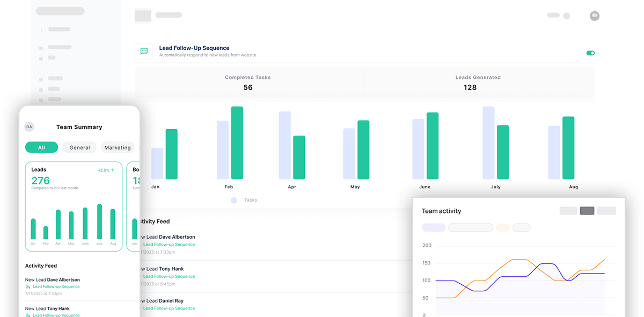The width and height of the screenshot is (644, 317).
Task: Click the rightmost view icon in Team activity header
Action: [606, 211]
